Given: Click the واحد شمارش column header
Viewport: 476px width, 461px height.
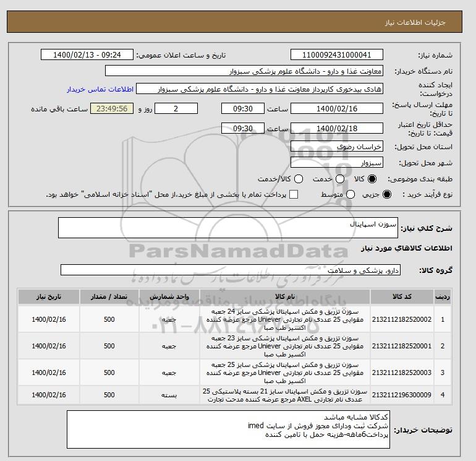Looking at the screenshot, I should pos(169,296).
